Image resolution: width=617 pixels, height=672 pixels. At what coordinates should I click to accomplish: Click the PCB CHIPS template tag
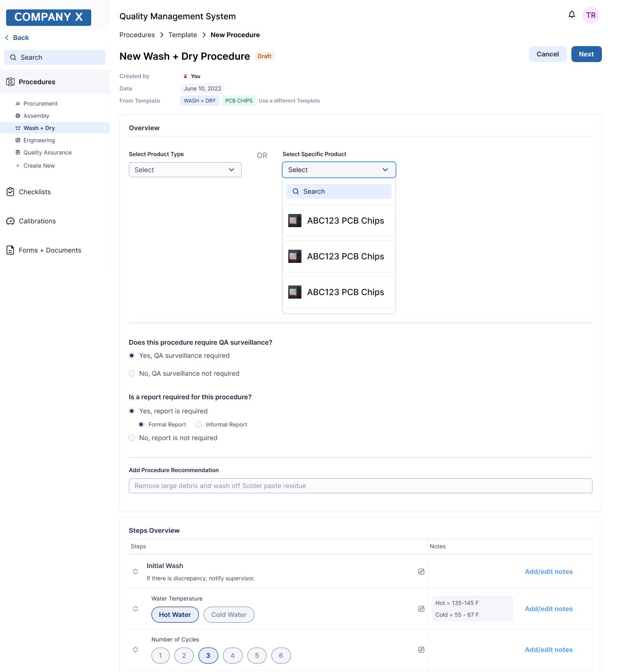tap(239, 101)
